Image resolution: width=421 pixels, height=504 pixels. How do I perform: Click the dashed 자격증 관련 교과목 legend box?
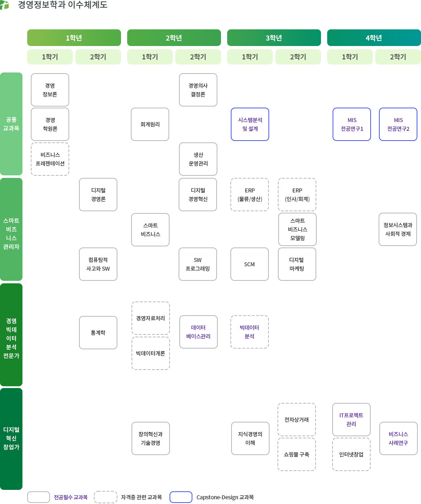[x=105, y=497]
